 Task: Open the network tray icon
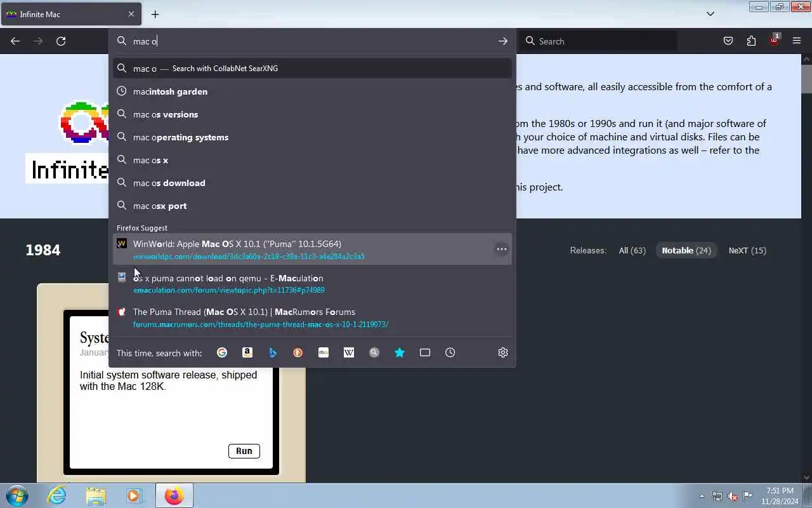click(x=717, y=496)
